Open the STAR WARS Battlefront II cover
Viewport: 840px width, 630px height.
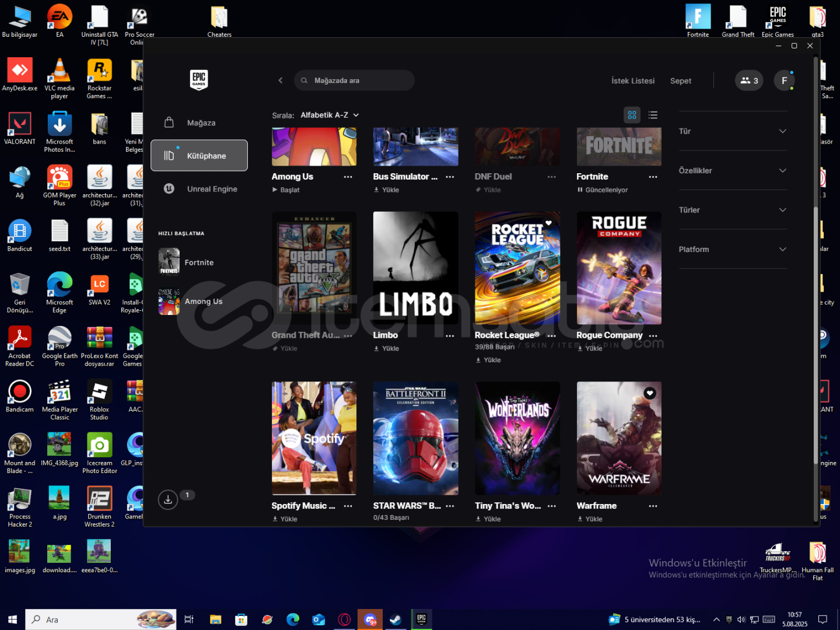(x=416, y=438)
